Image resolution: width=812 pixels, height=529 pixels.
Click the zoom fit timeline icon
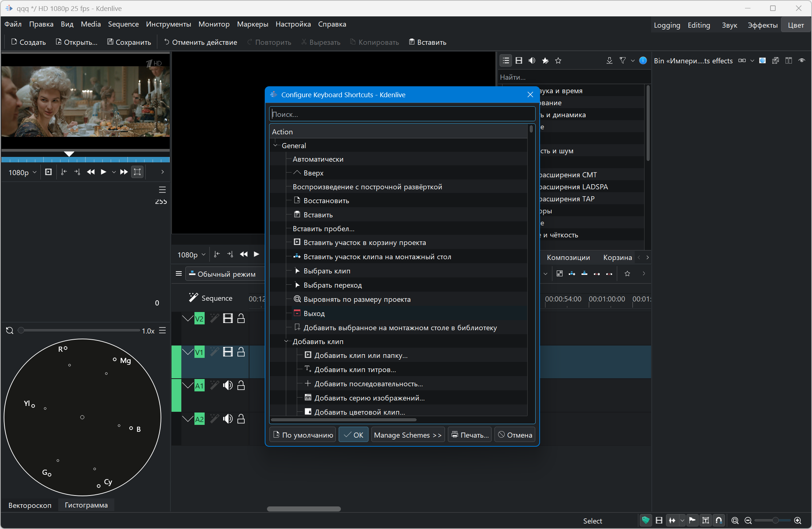coord(735,521)
